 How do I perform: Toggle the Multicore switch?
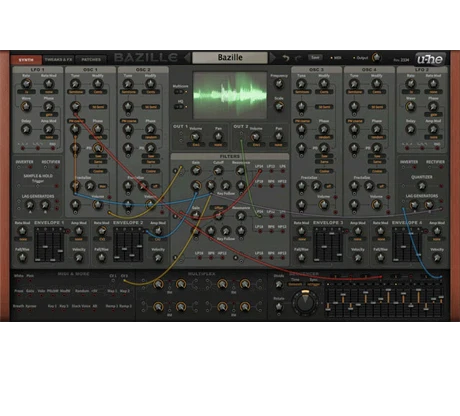180,92
